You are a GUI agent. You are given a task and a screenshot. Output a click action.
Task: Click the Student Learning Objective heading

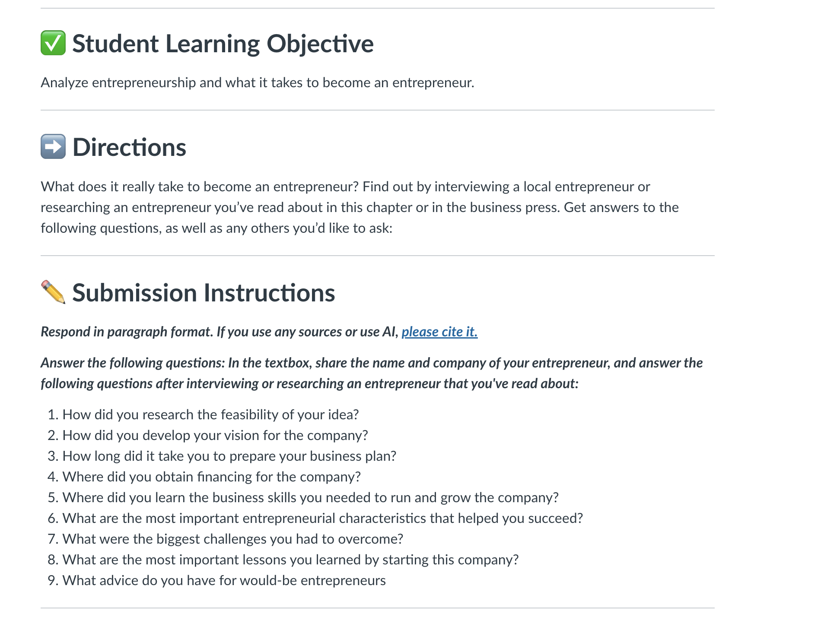223,44
